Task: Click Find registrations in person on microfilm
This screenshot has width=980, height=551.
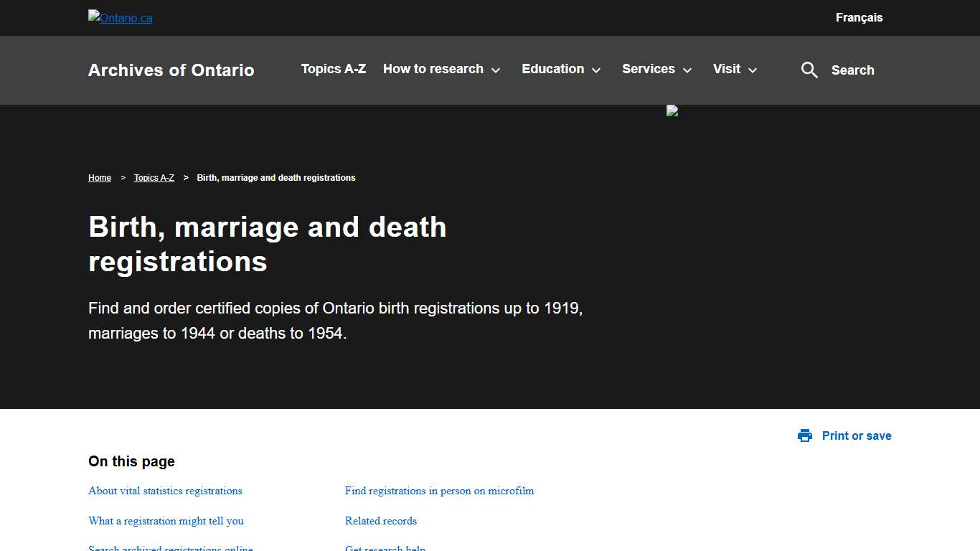Action: [x=439, y=491]
